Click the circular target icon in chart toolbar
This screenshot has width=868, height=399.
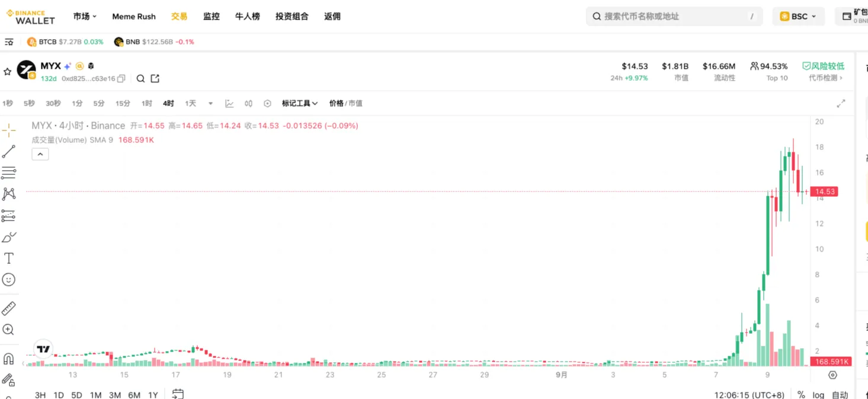point(267,103)
